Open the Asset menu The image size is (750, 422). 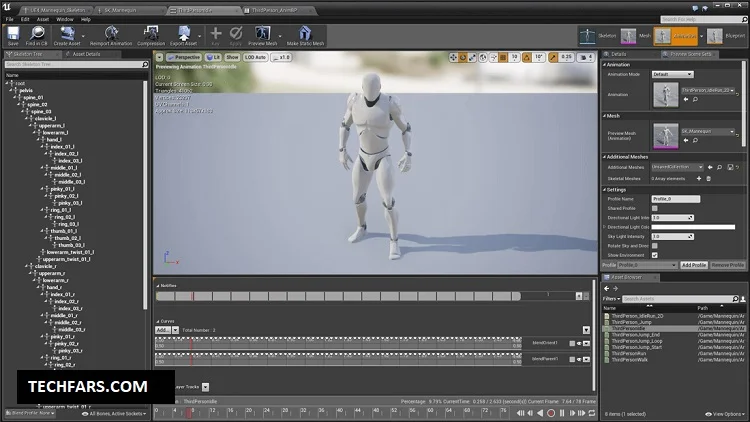click(43, 20)
